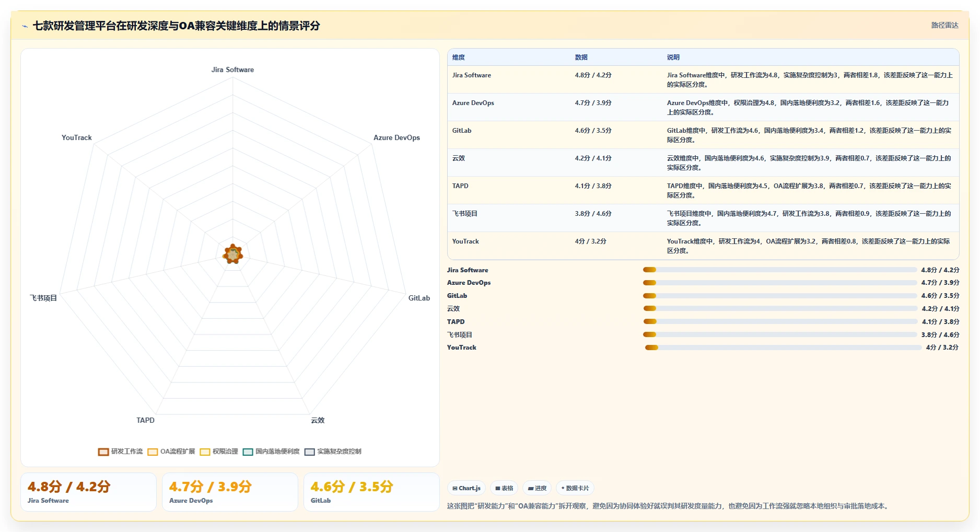
Task: Click the 云效 progress bar
Action: tap(780, 309)
